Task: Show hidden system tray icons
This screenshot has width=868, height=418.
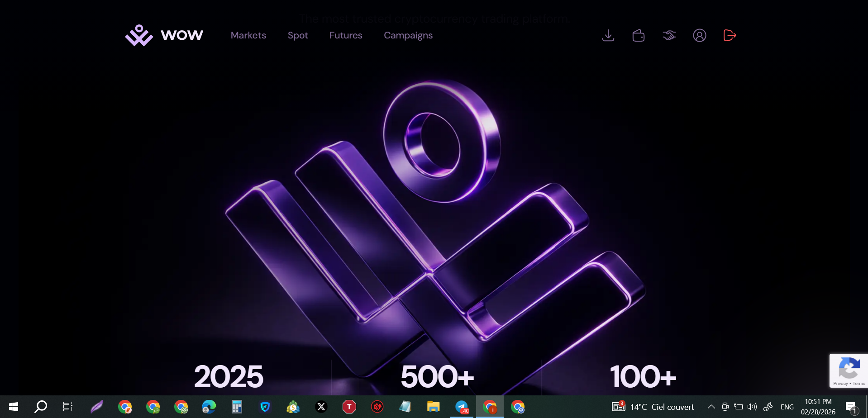Action: point(711,407)
